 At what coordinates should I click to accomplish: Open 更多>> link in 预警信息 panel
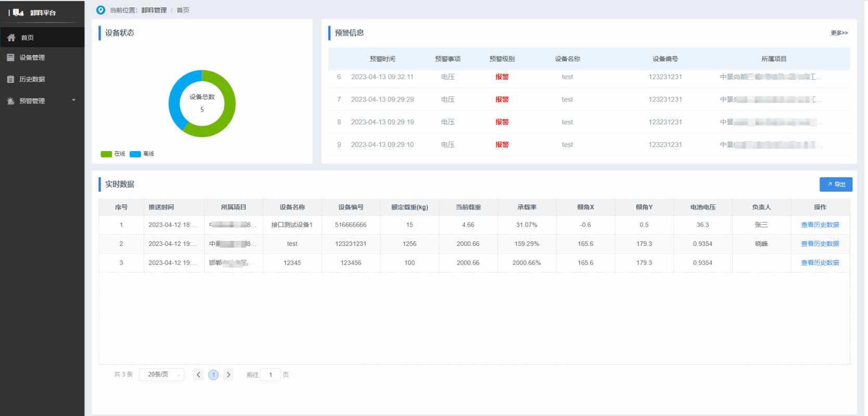[839, 33]
